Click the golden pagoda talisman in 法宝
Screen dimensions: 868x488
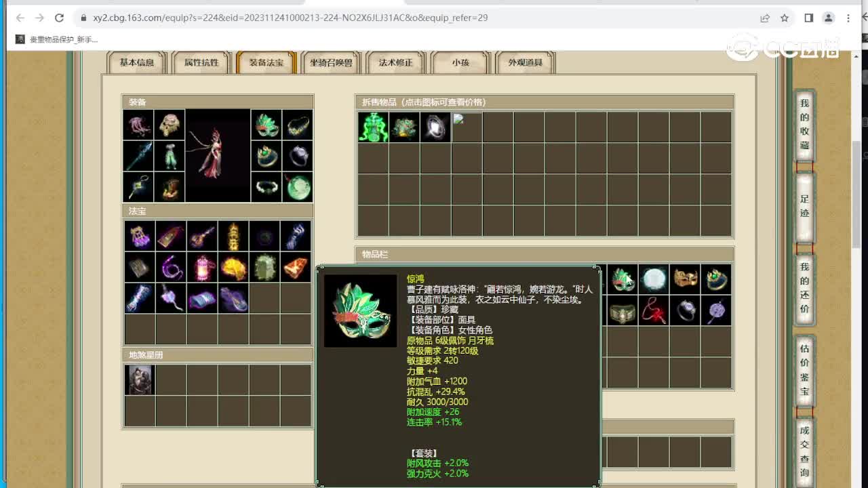[x=233, y=236]
